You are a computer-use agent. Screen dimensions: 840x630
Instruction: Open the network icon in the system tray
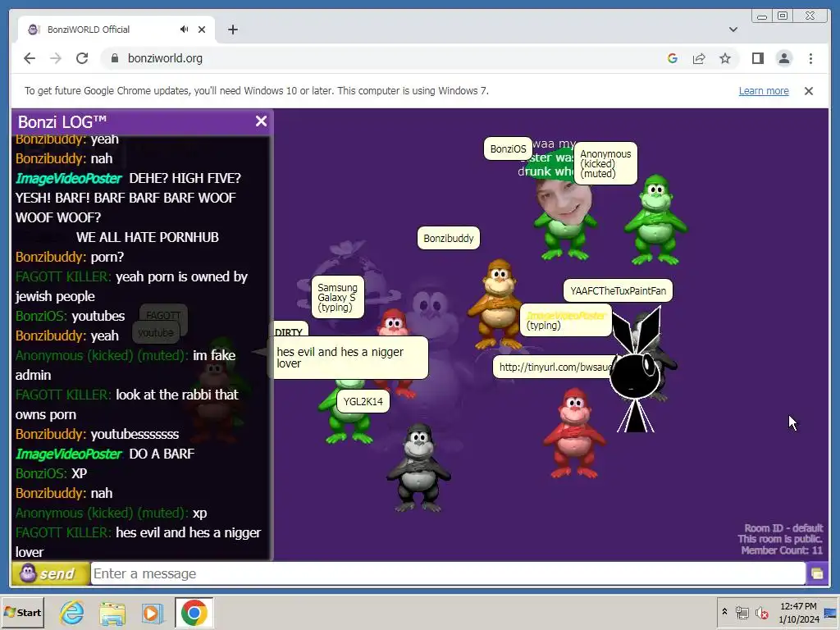pyautogui.click(x=742, y=612)
